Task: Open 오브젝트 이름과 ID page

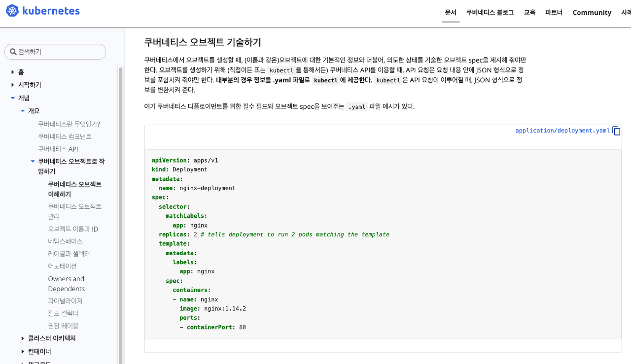Action: coord(73,229)
